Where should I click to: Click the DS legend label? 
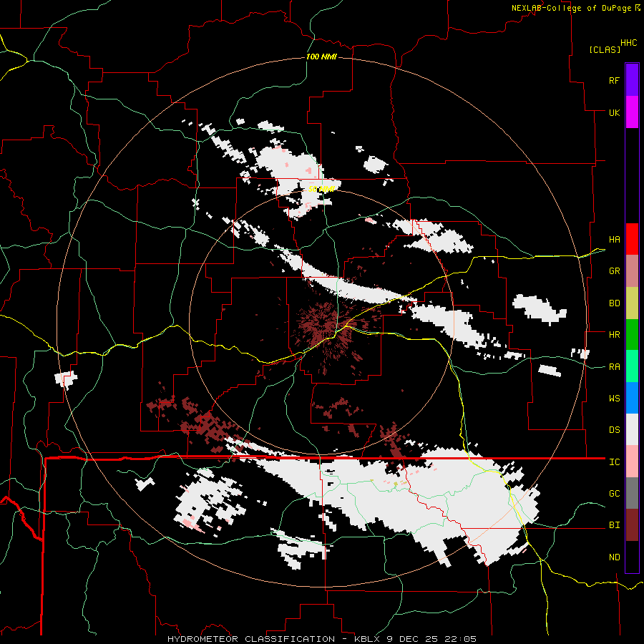614,430
